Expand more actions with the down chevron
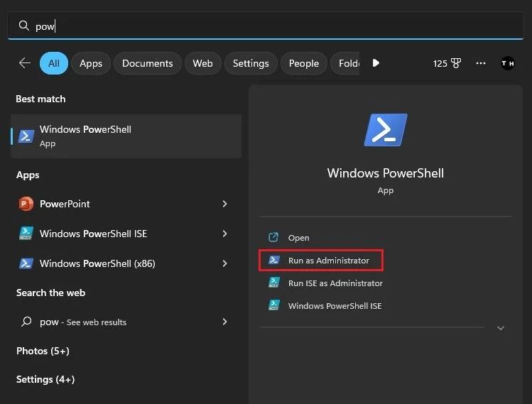The height and width of the screenshot is (404, 532). 501,328
